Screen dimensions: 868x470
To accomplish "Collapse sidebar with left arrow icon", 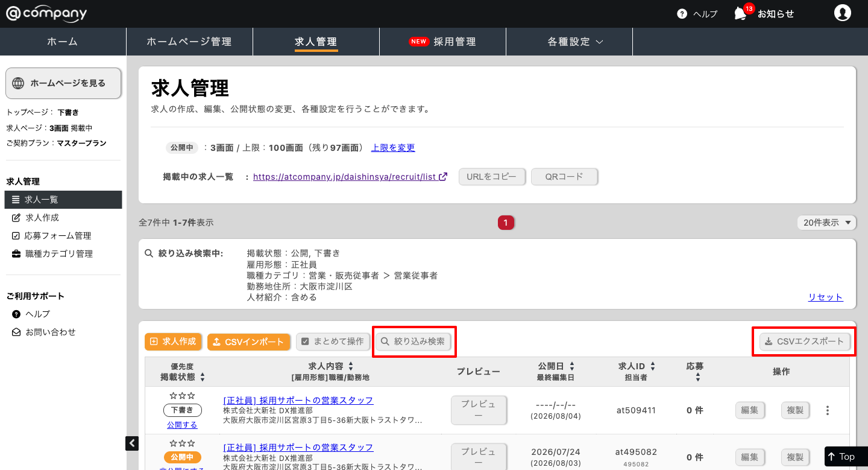I will coord(132,443).
